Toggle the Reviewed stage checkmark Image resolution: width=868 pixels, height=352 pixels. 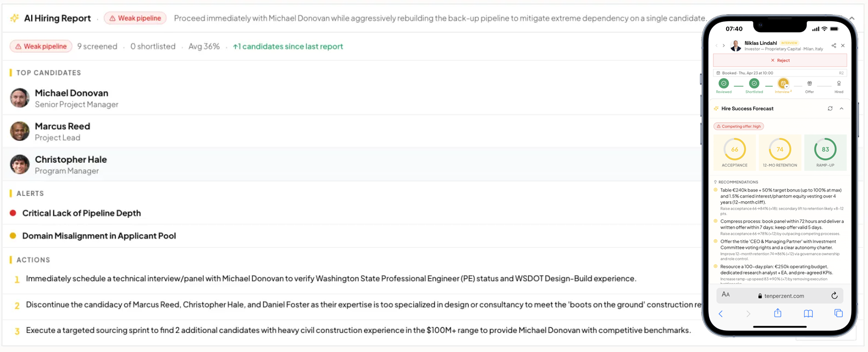(x=723, y=83)
